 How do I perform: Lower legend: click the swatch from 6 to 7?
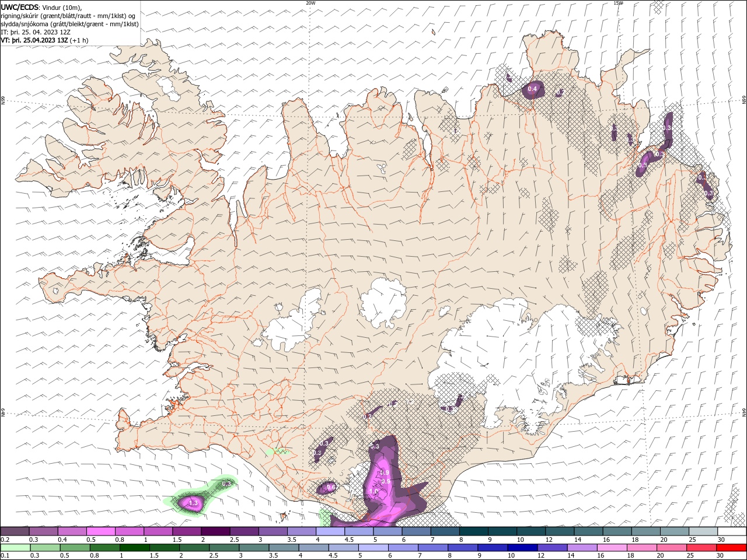pos(403,548)
